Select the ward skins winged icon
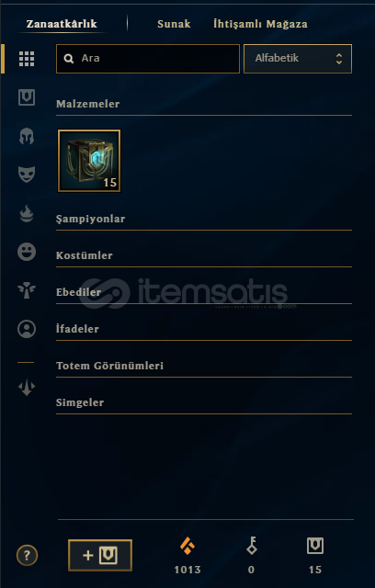Screen dimensions: 375x588 [27, 290]
